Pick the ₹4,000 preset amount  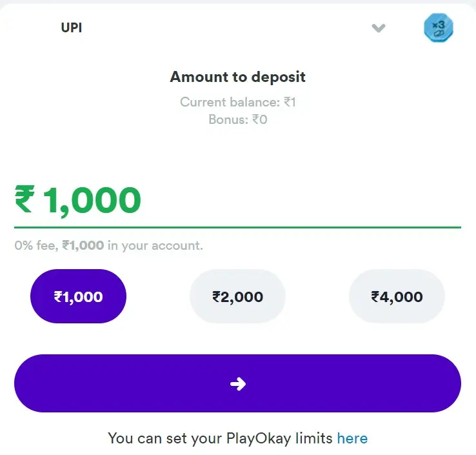pos(397,297)
